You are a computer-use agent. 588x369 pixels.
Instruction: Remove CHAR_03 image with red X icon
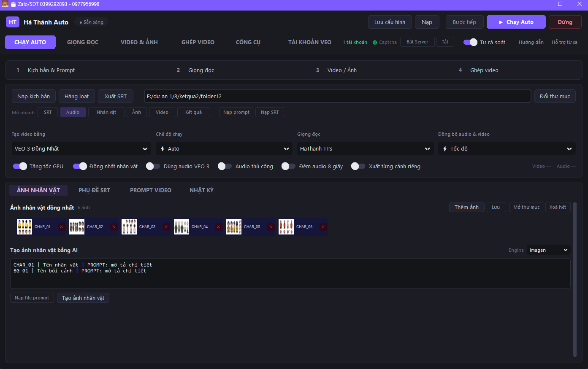point(166,227)
